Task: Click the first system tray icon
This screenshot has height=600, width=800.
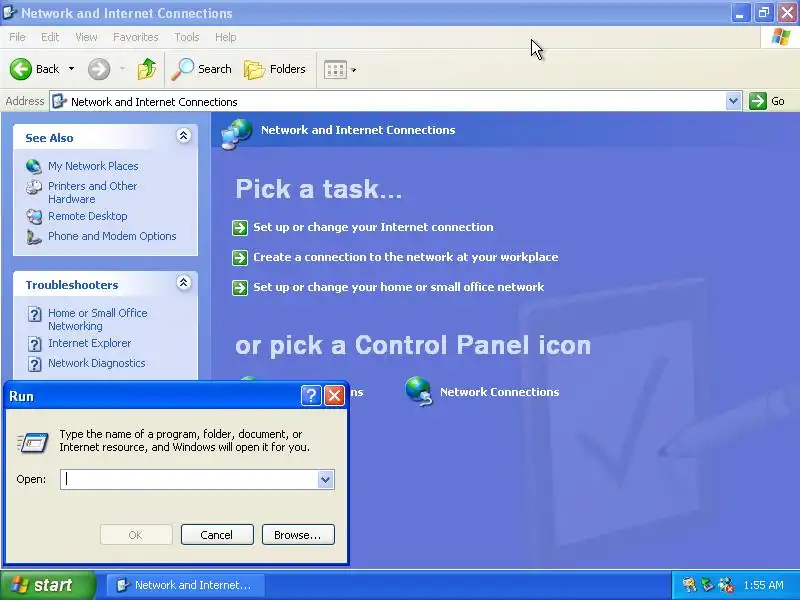Action: point(689,584)
